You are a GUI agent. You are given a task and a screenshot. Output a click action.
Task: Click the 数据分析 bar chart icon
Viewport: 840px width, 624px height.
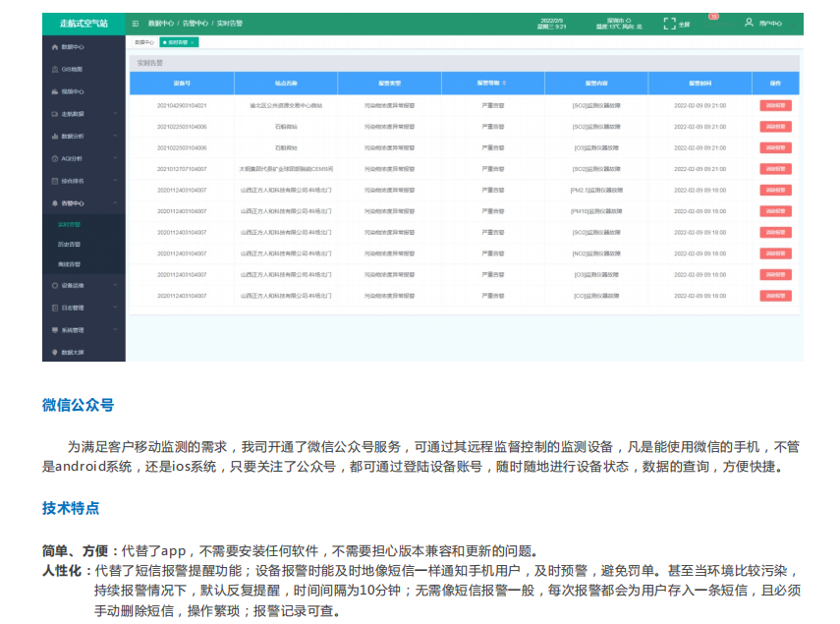coord(55,136)
